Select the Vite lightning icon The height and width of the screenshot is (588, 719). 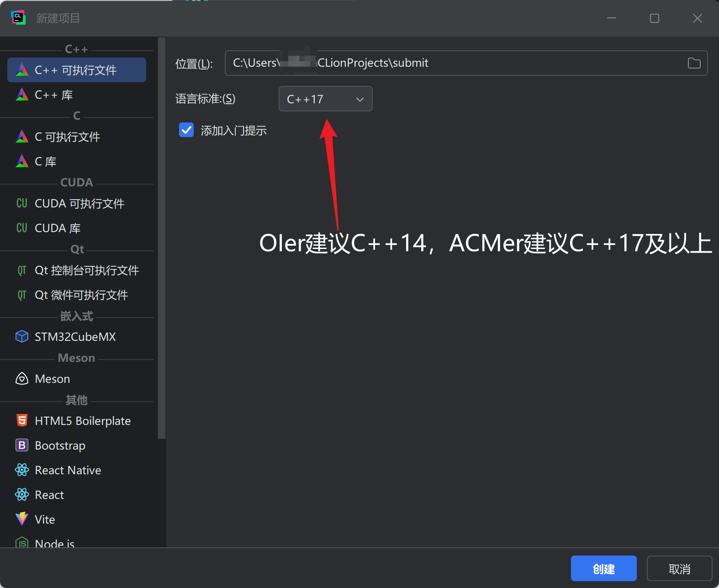coord(22,519)
